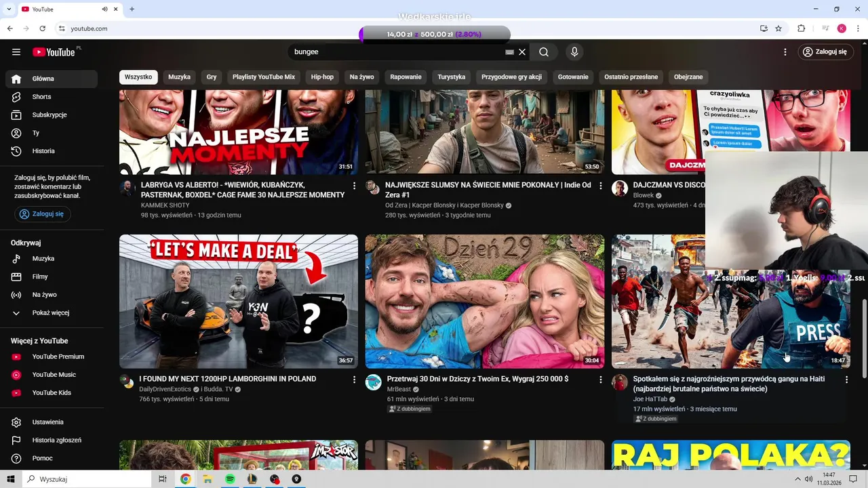Viewport: 868px width, 488px height.
Task: Open the new tab plus button
Action: coord(132,9)
